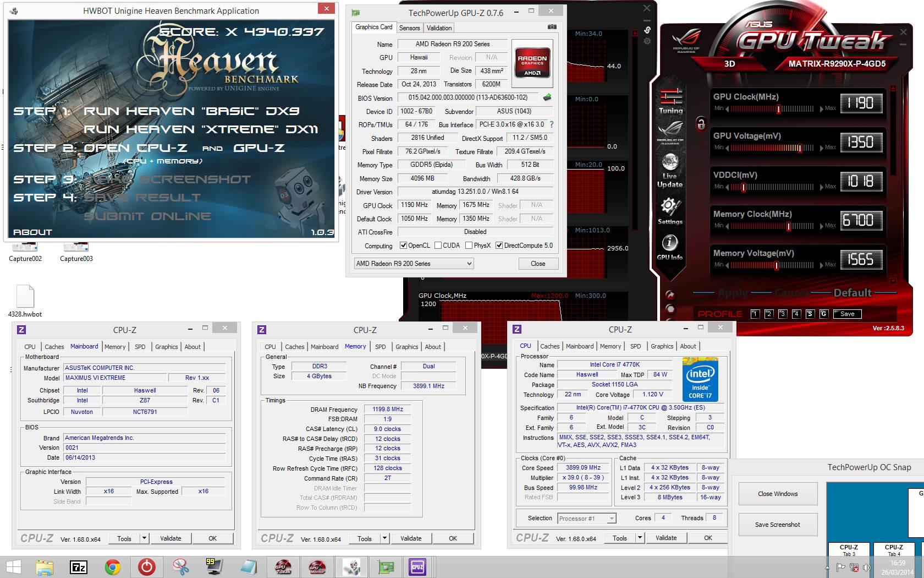Screen dimensions: 924x578
Task: Select GPU Tweak profile S
Action: (810, 314)
